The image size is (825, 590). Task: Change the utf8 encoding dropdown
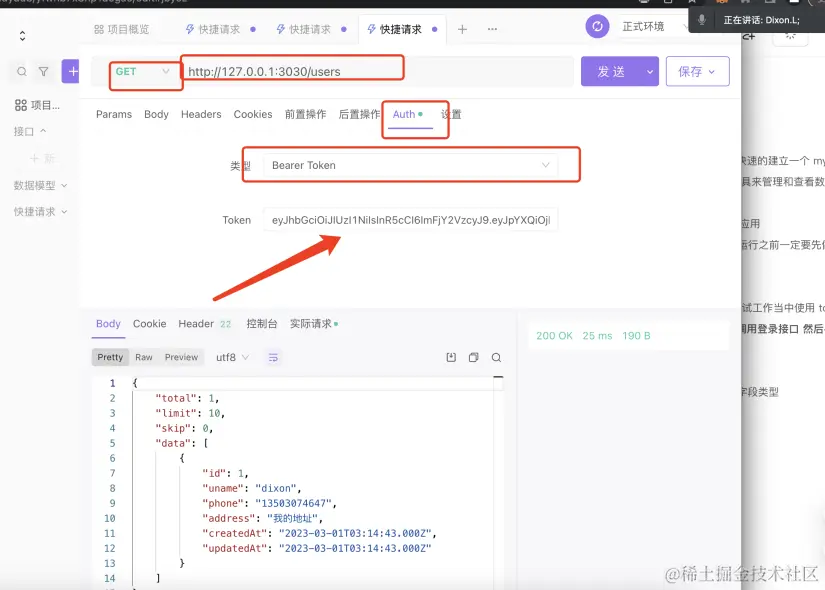coord(232,357)
